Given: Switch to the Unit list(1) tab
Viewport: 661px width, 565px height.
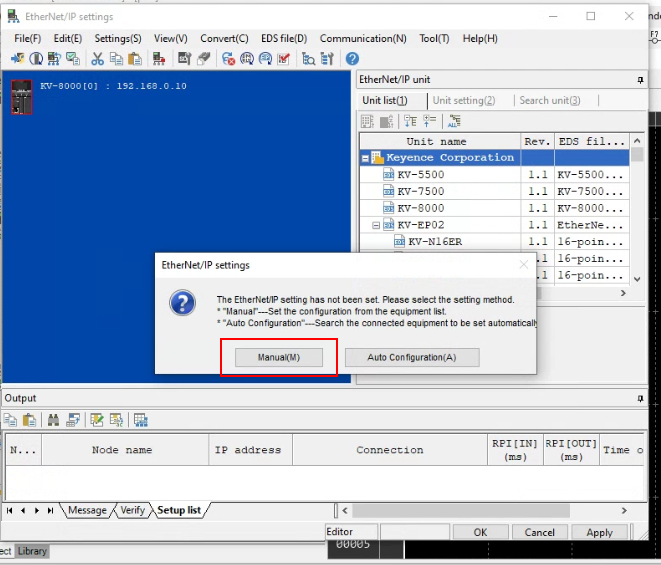Looking at the screenshot, I should point(385,100).
